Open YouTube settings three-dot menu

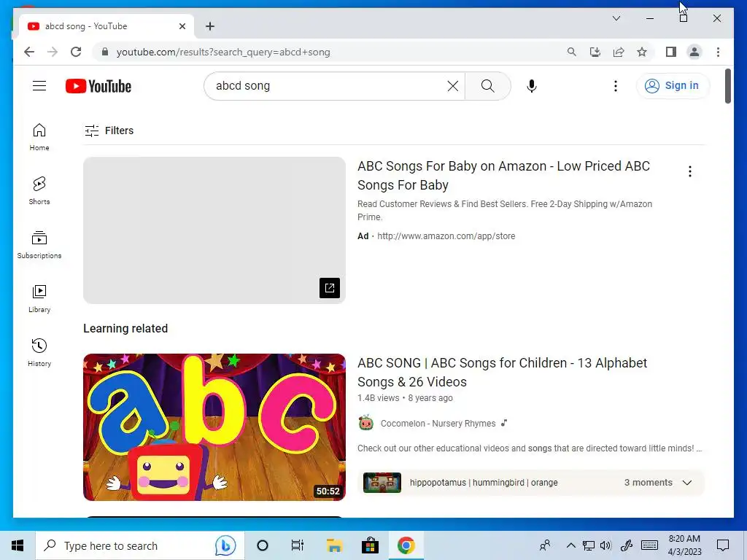point(616,86)
